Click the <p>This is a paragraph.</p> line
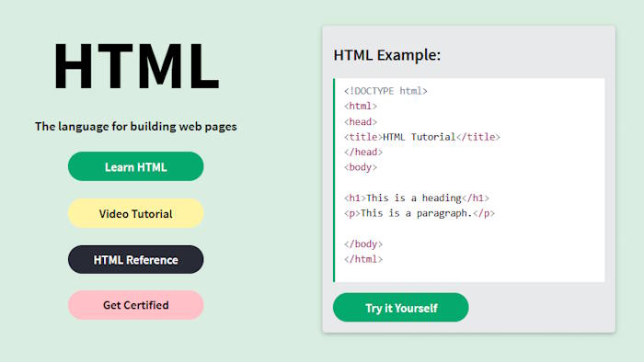 tap(420, 213)
